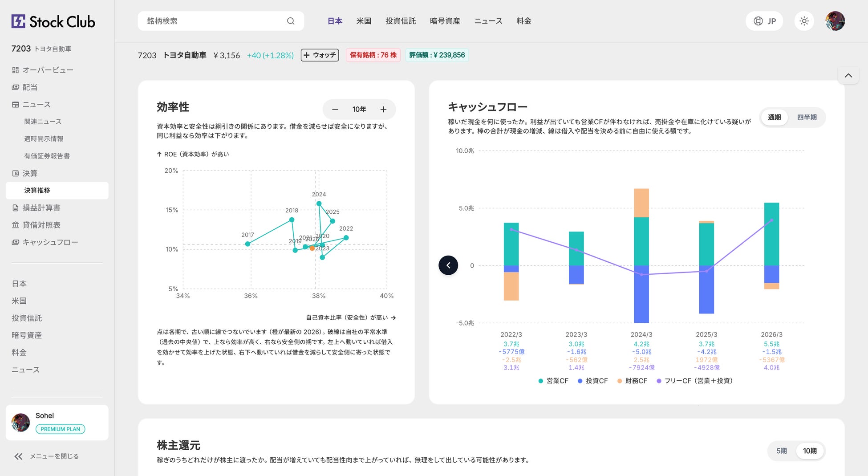Click the bank icon beside 貸借対照表
The image size is (868, 476).
pos(16,225)
